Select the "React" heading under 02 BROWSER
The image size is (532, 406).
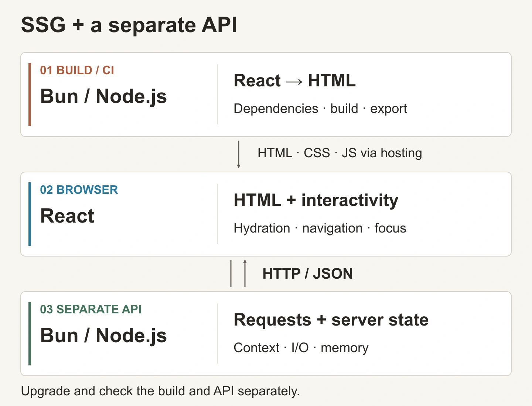[x=67, y=216]
